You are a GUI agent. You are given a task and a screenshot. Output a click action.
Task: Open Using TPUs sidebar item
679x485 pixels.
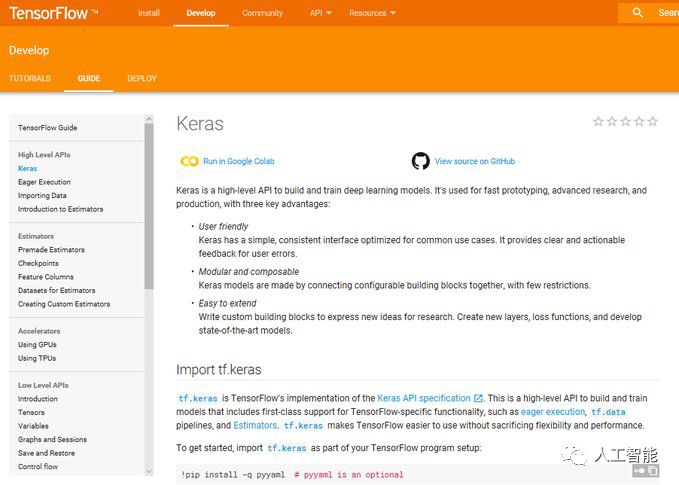pos(37,358)
